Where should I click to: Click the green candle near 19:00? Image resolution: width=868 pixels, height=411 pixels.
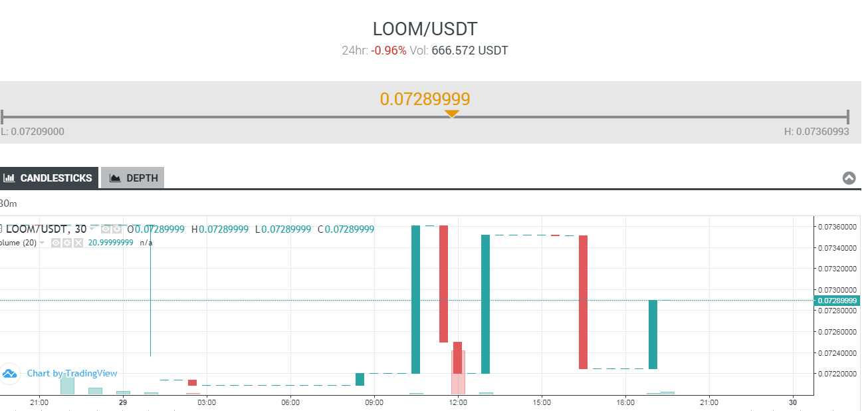click(653, 335)
